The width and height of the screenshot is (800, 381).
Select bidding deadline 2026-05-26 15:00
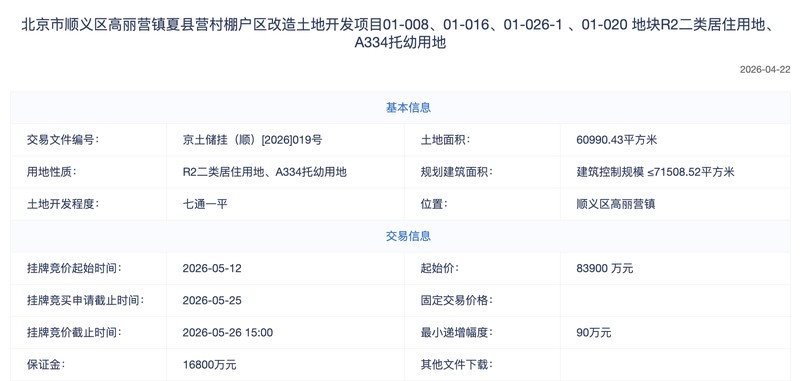(228, 333)
